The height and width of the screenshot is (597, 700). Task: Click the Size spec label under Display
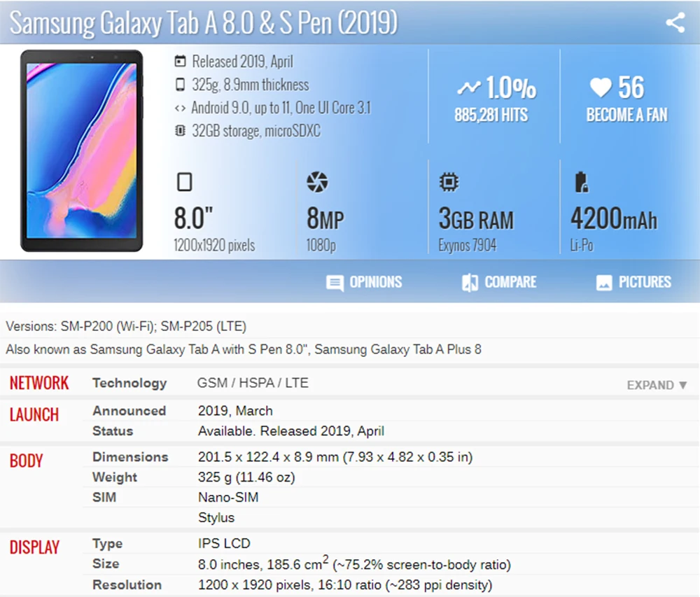click(106, 563)
